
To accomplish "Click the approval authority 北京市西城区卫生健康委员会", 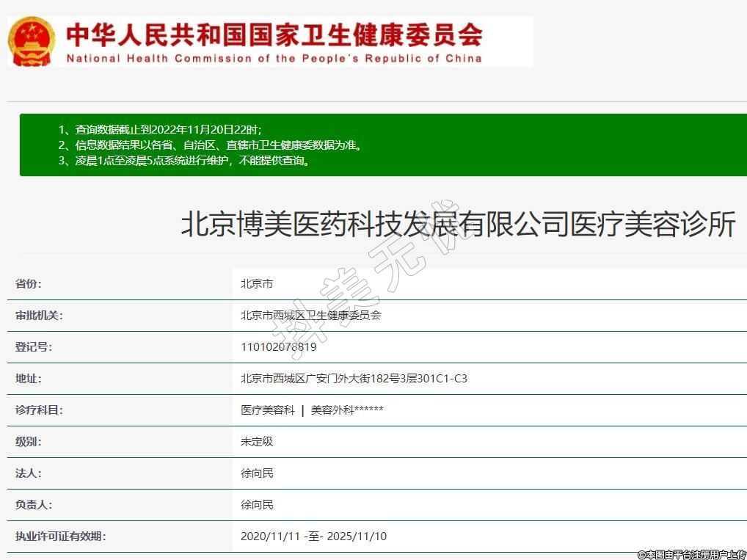I will [x=310, y=316].
